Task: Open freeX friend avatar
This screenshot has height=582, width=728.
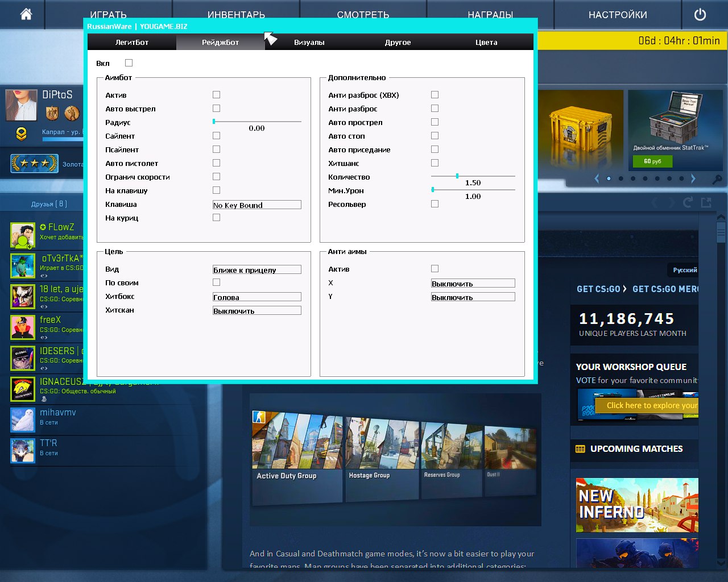Action: point(23,327)
